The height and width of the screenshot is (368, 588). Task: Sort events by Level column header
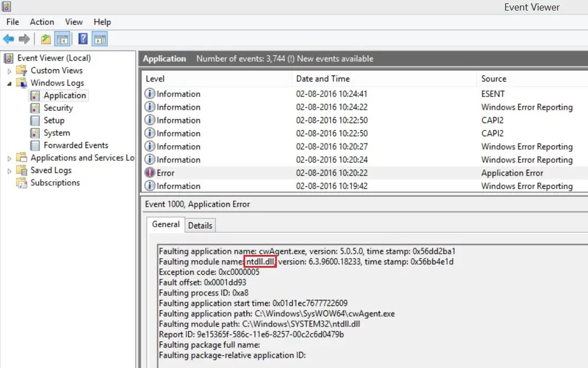[x=217, y=79]
